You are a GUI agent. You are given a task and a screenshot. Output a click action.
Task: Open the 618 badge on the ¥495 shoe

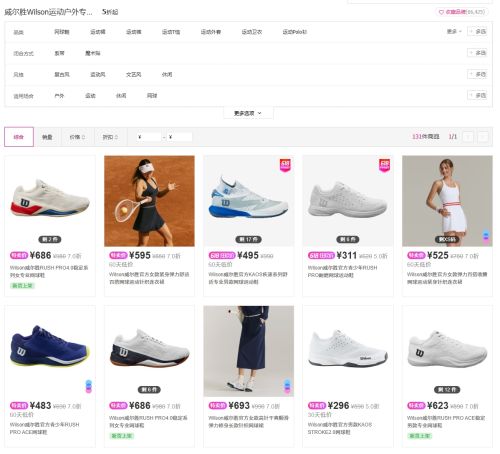click(x=285, y=165)
